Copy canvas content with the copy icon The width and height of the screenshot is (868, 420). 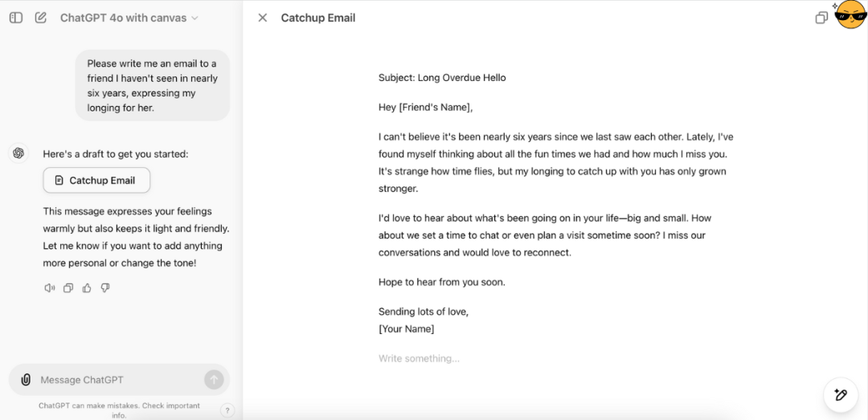pos(821,18)
